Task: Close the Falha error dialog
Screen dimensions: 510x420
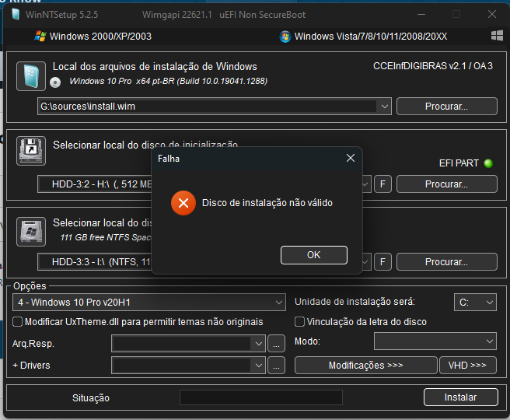Action: tap(351, 158)
